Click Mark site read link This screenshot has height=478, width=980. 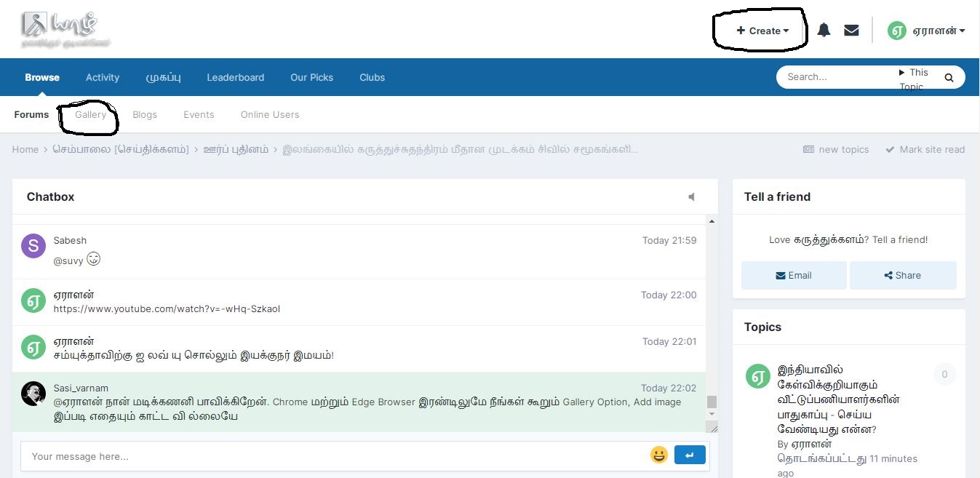925,149
